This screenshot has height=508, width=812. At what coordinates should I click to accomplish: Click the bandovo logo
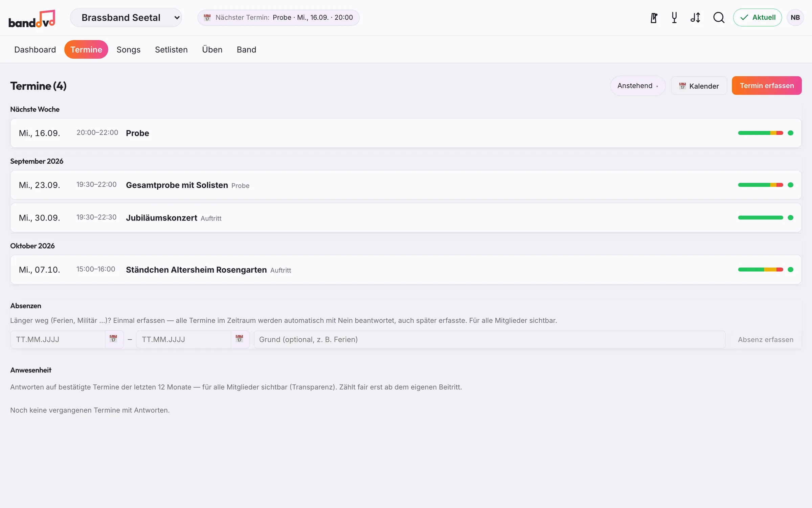click(32, 19)
